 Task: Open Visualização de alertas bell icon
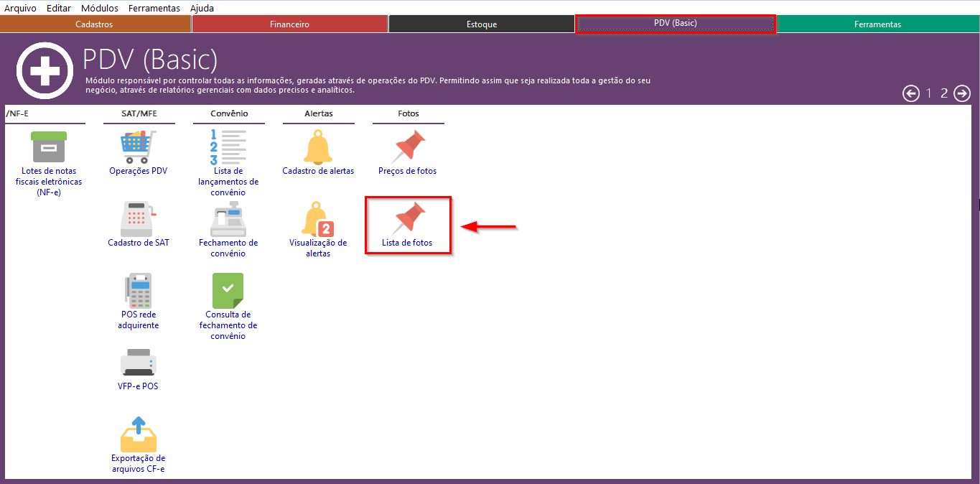click(x=318, y=219)
